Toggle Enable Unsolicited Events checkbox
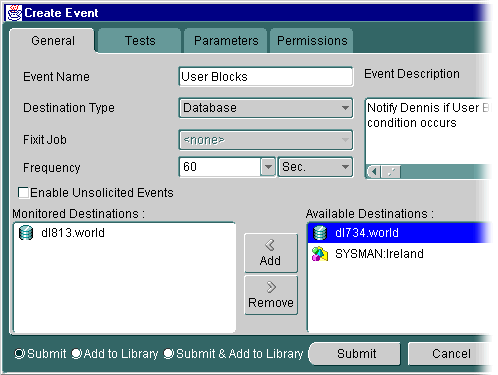498x375 pixels. pyautogui.click(x=23, y=193)
